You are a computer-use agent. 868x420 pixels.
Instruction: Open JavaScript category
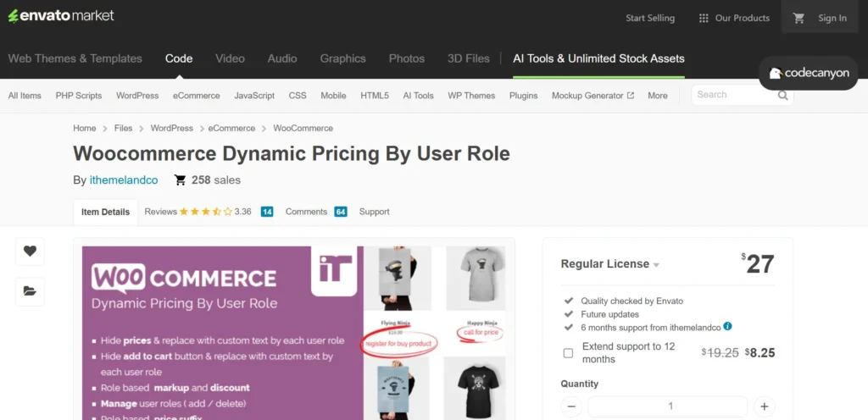pyautogui.click(x=254, y=96)
